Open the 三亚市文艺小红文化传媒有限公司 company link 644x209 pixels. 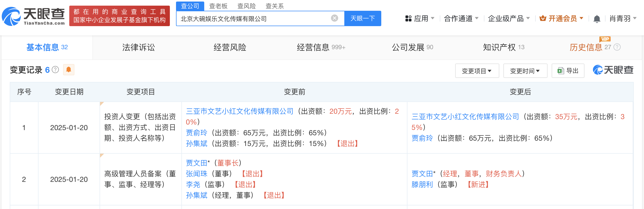point(240,111)
